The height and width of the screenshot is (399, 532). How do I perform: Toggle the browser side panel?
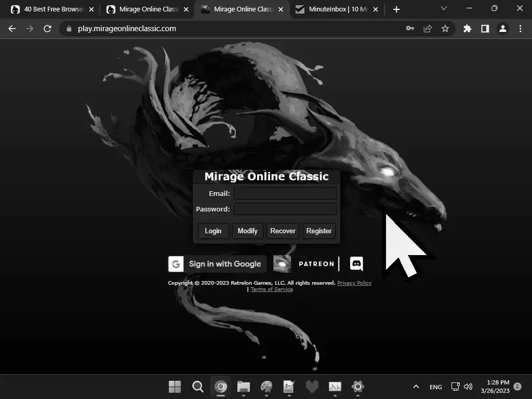tap(485, 29)
